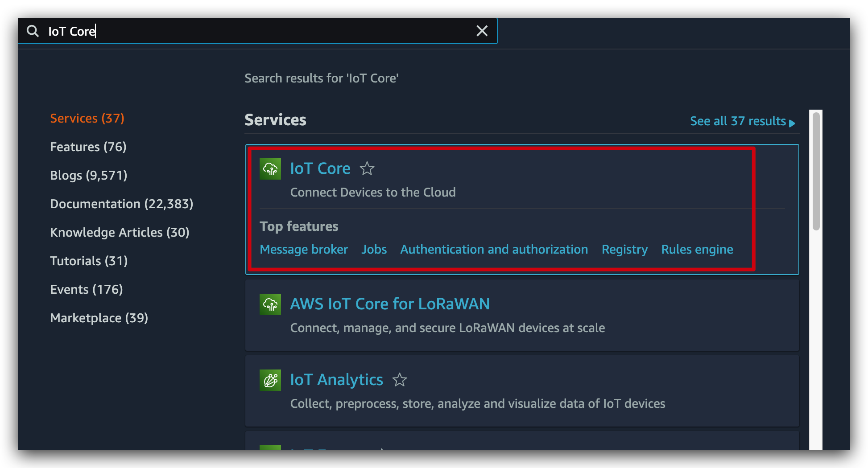This screenshot has height=468, width=868.
Task: Click the results scrollbar thumb
Action: click(816, 172)
